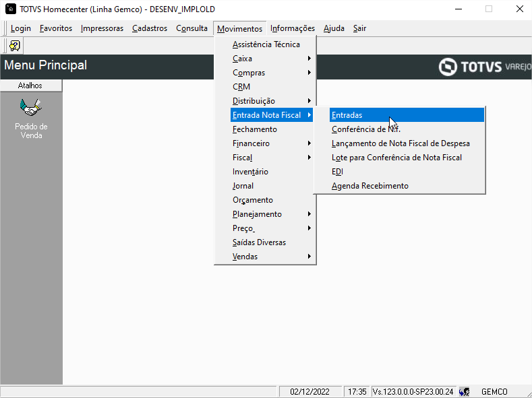The height and width of the screenshot is (398, 532).
Task: Open the Pedido de Venda handshake shortcut
Action: click(31, 119)
